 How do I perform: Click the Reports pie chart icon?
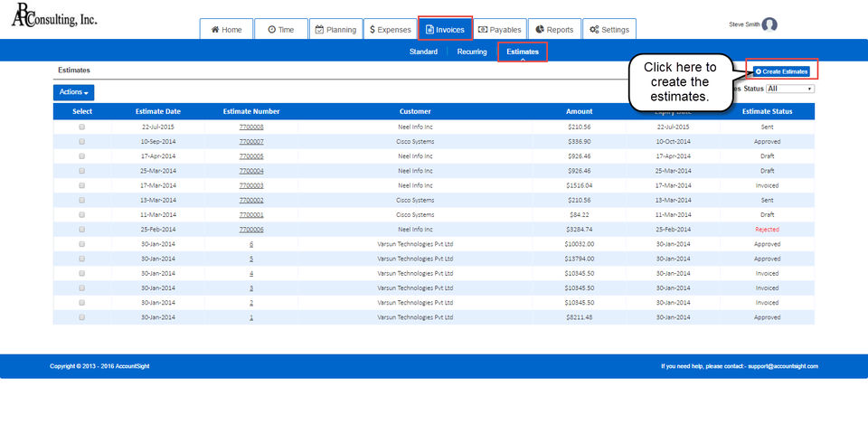[540, 29]
